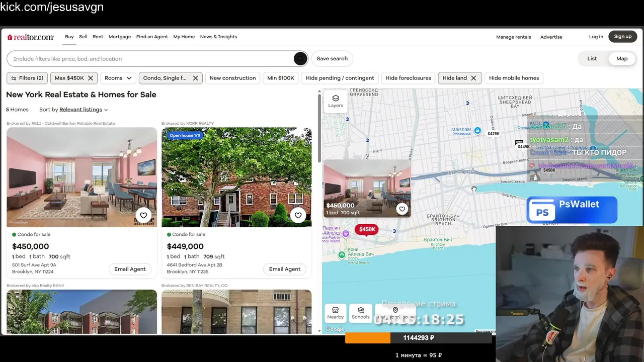
Task: Click the PsWallet banner
Action: pos(572,210)
